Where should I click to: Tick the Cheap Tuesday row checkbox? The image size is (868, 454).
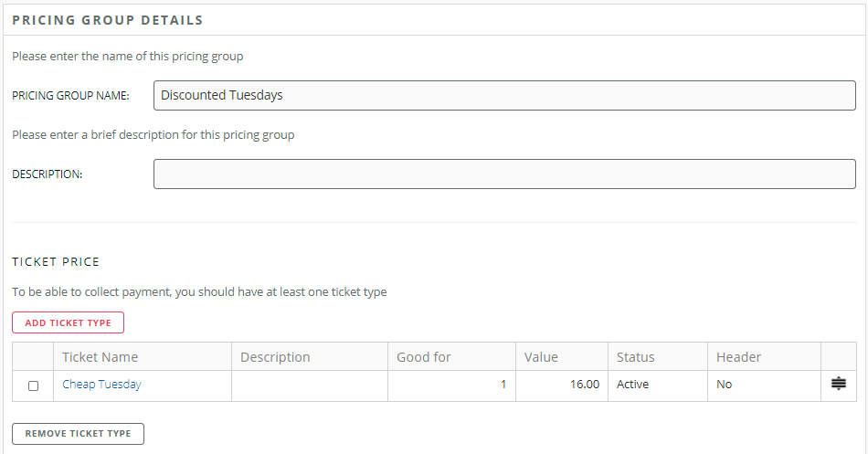tap(34, 385)
